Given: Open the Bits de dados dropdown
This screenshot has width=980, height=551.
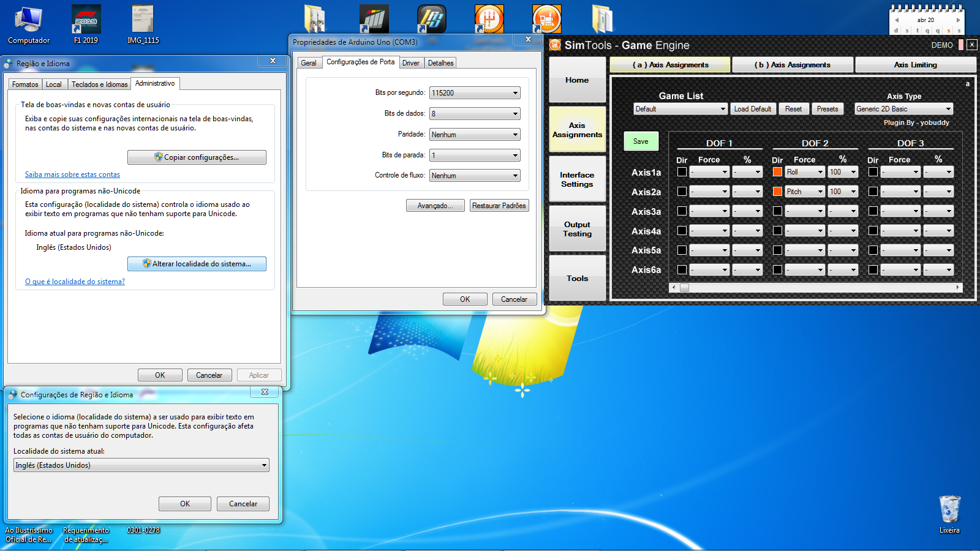Looking at the screenshot, I should [475, 114].
